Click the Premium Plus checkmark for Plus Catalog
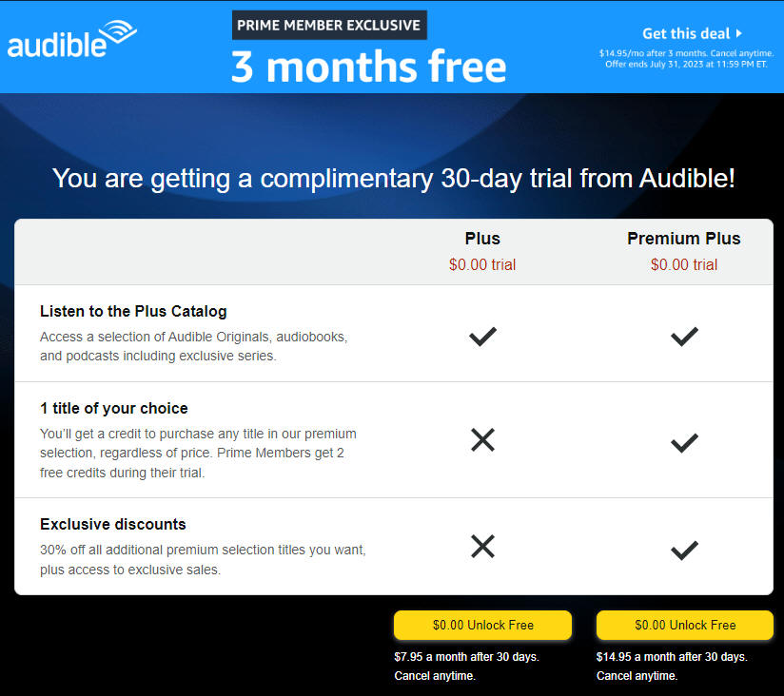The width and height of the screenshot is (784, 696). click(684, 337)
